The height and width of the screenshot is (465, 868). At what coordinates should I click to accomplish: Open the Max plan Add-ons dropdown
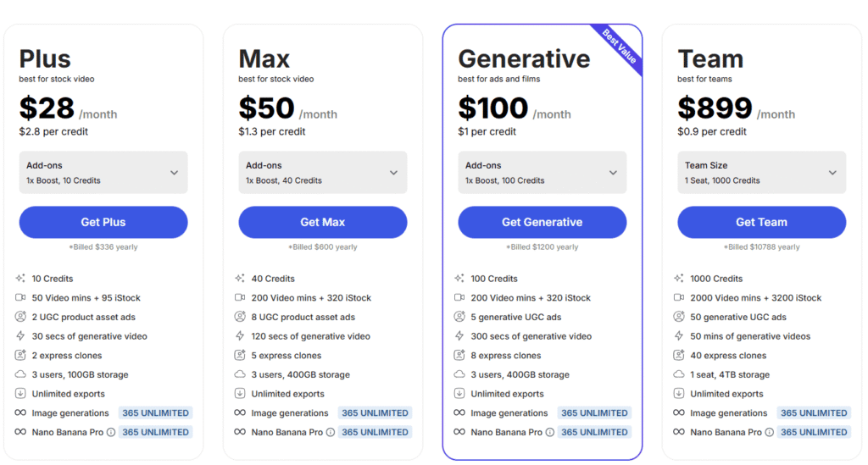point(323,173)
